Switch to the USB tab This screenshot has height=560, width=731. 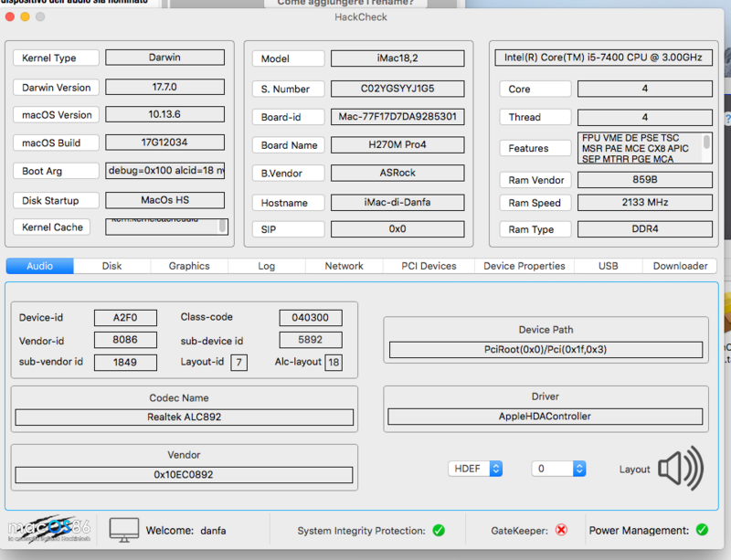point(609,266)
